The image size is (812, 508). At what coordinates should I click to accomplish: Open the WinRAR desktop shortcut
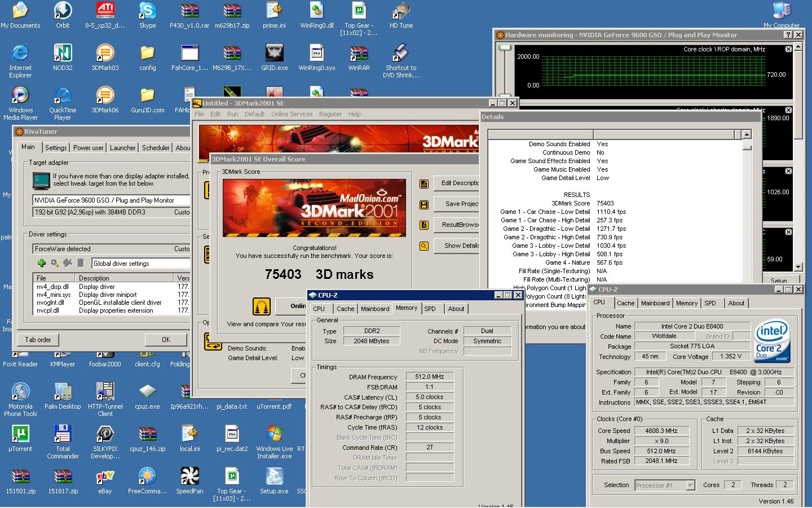pyautogui.click(x=359, y=54)
